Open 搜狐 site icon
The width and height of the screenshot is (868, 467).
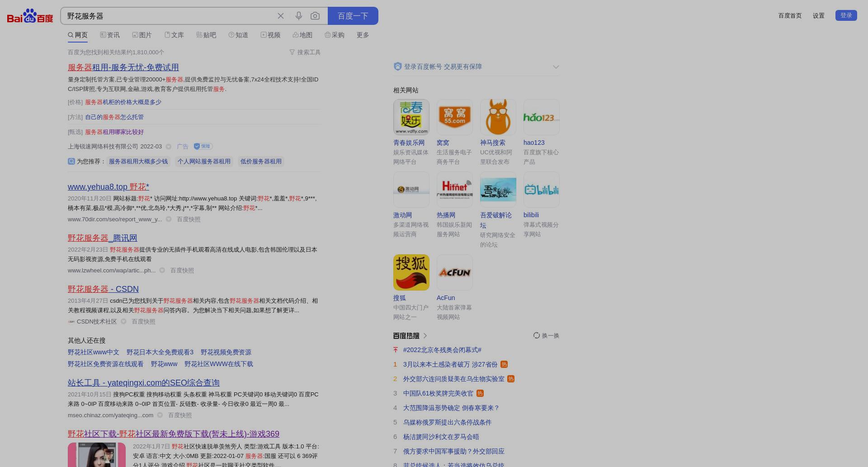(411, 272)
